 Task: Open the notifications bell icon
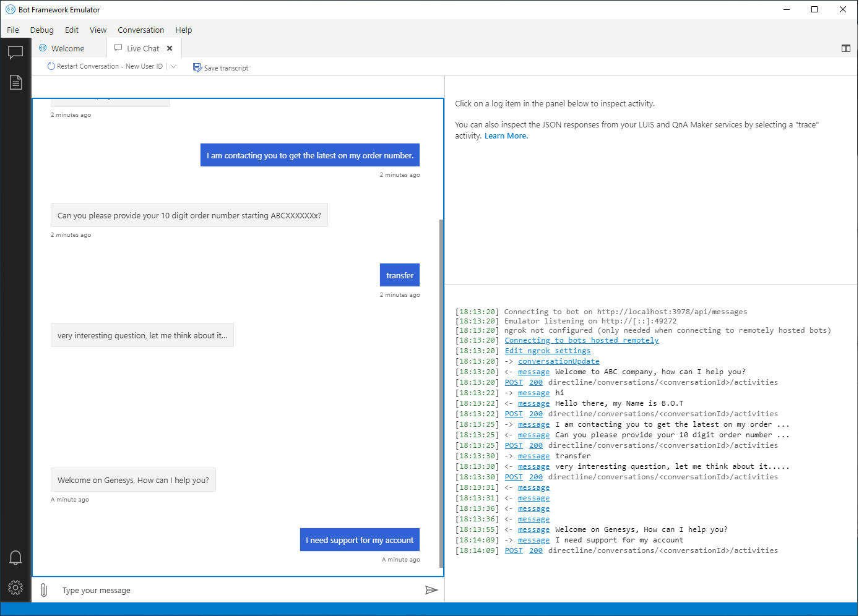15,558
